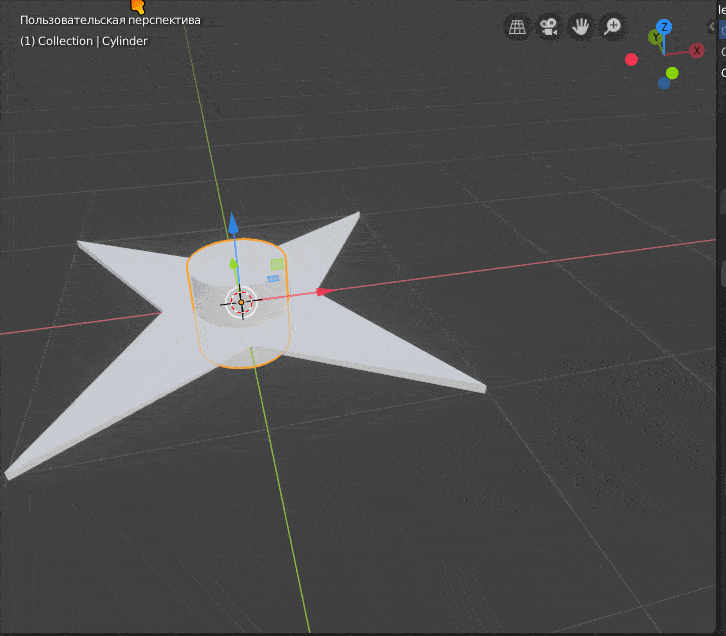Image resolution: width=726 pixels, height=636 pixels.
Task: Click the green Y axis gizmo ball
Action: pos(655,37)
